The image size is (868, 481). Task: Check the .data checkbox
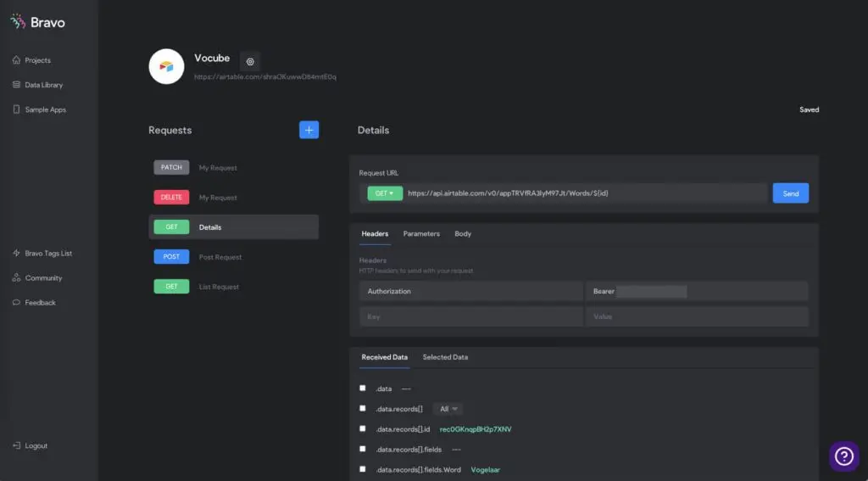pyautogui.click(x=363, y=388)
